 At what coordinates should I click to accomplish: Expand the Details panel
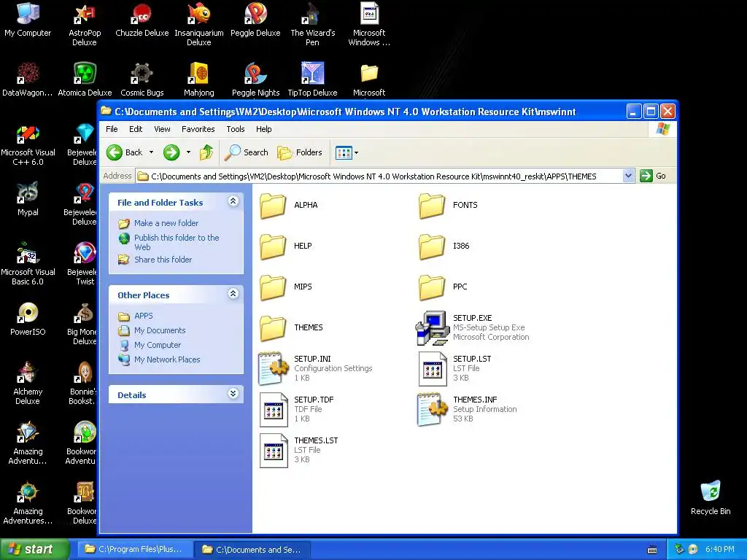(233, 394)
